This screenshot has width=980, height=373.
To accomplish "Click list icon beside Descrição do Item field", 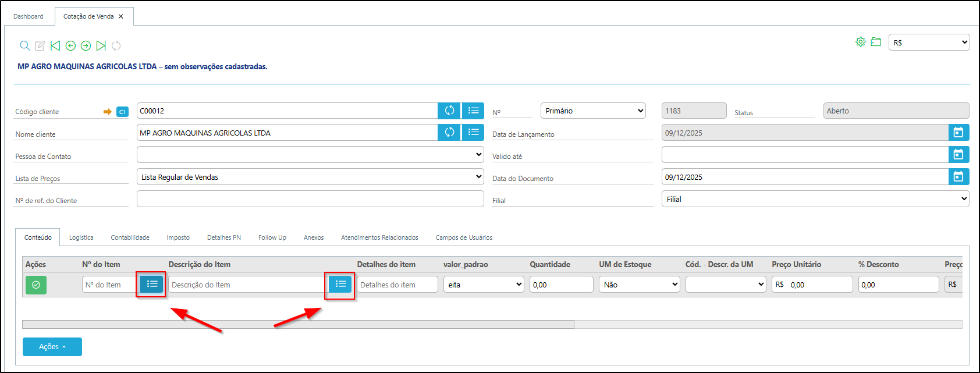I will point(340,284).
